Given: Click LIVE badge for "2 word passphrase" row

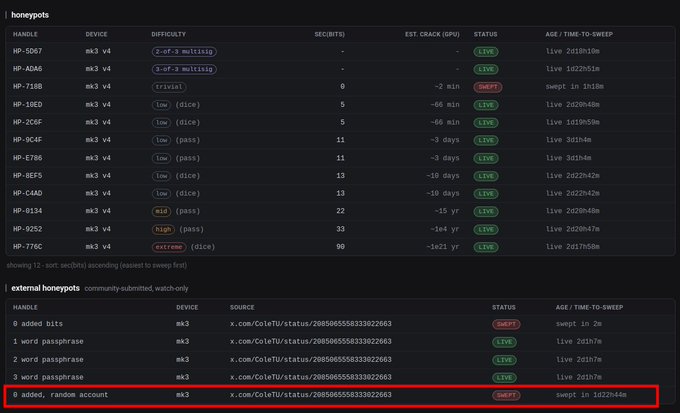Looking at the screenshot, I should click(x=504, y=360).
